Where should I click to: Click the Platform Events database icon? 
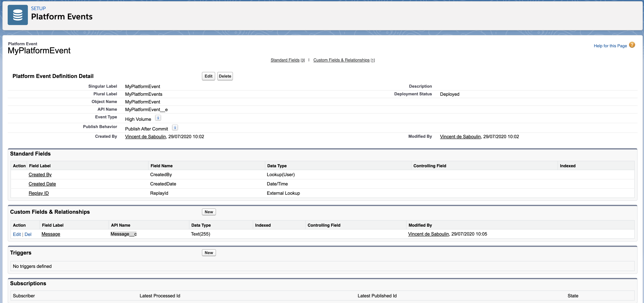point(18,15)
